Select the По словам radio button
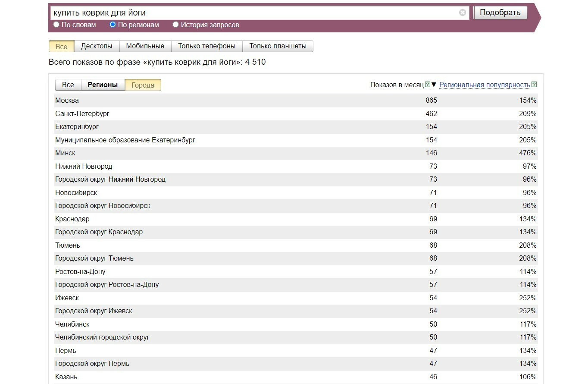Viewport: 588px width, 384px height. pyautogui.click(x=56, y=25)
